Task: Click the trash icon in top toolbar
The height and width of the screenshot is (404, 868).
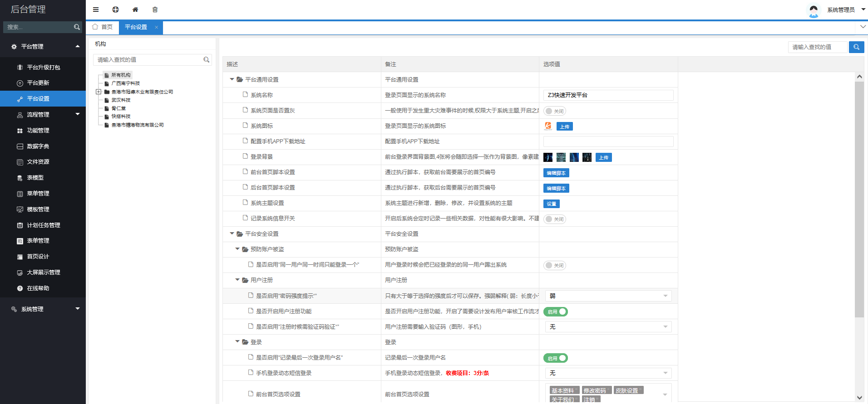Action: (155, 10)
